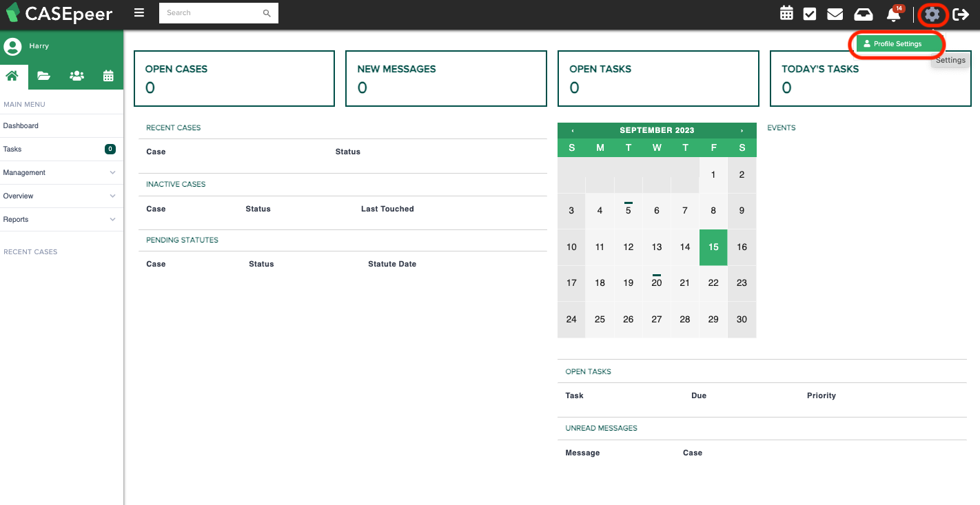Click the Harry username in sidebar
Viewport: 980px width, 505px height.
[x=39, y=46]
